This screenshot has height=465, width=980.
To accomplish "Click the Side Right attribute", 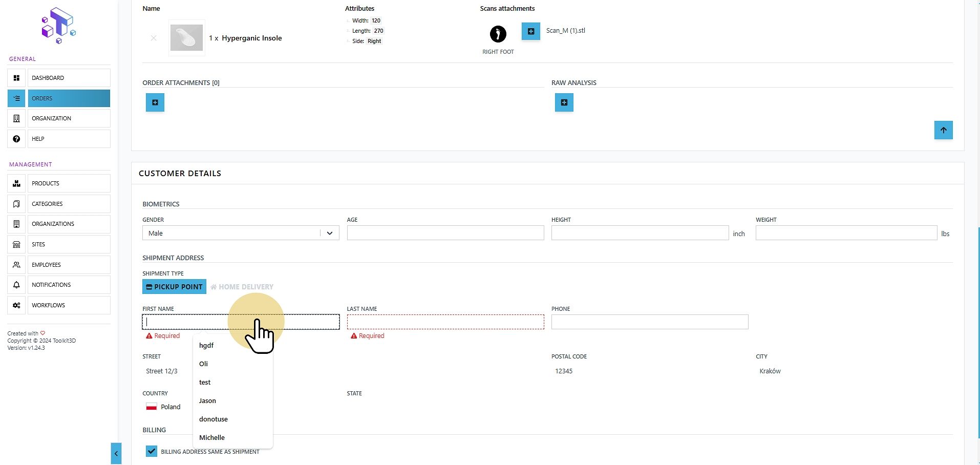I will pos(367,41).
